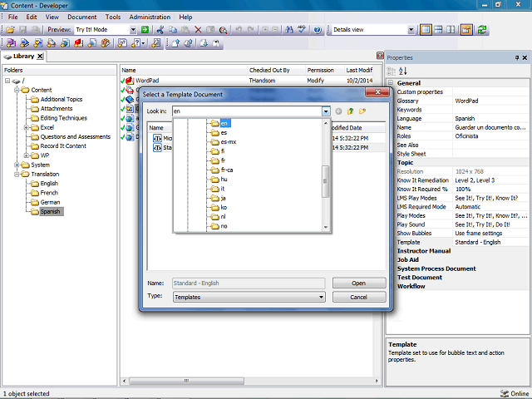The width and height of the screenshot is (532, 399).
Task: Click the red book new glossary icon
Action: [79, 43]
